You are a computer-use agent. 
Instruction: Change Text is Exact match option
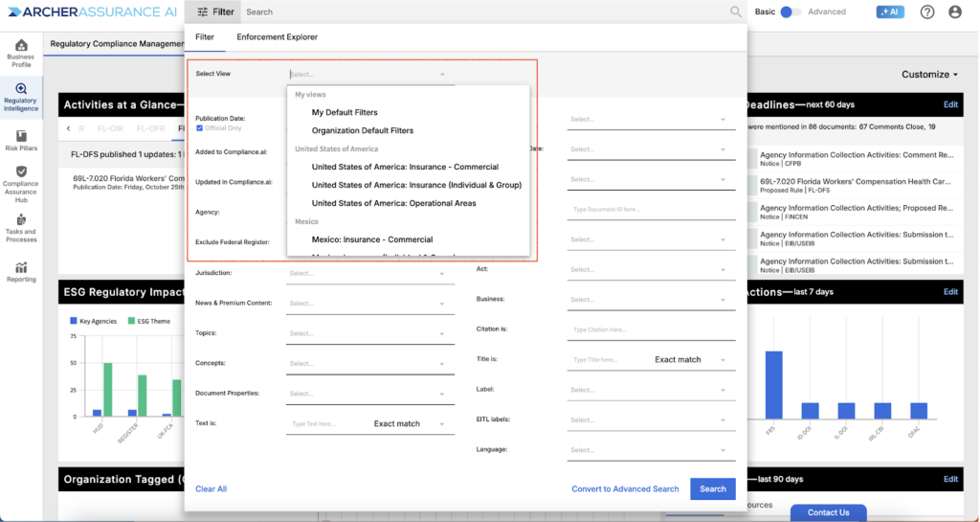pos(409,424)
